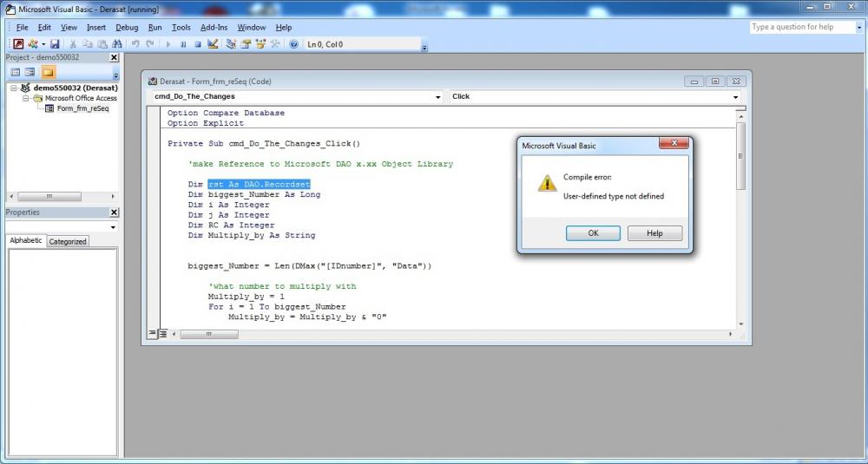Click the Cut scissors icon

pos(73,44)
